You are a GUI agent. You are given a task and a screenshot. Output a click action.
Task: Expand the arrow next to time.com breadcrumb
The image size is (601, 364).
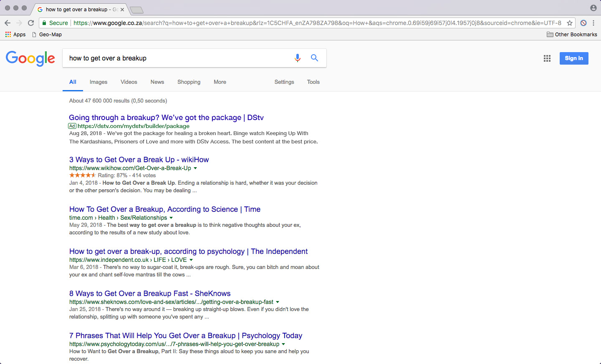click(x=171, y=218)
